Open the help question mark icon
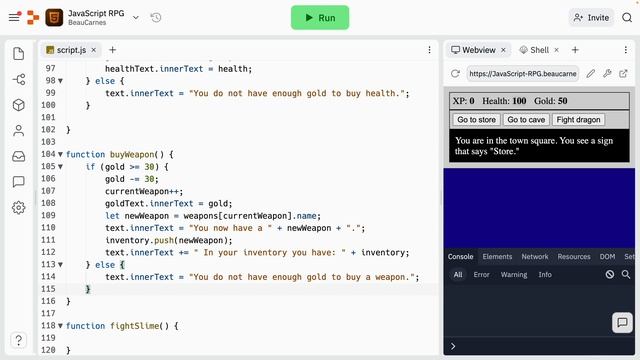Screen dimensions: 640x360 [18, 340]
